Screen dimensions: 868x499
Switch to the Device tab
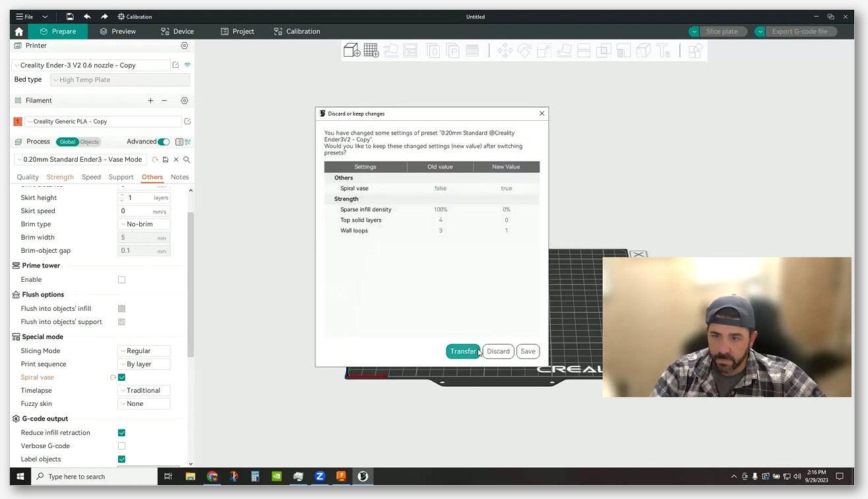[177, 31]
